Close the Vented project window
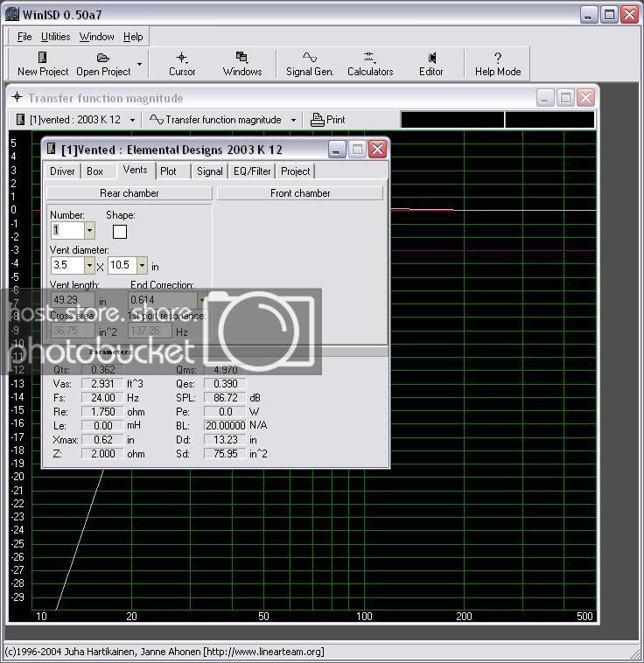644x663 pixels. point(377,150)
